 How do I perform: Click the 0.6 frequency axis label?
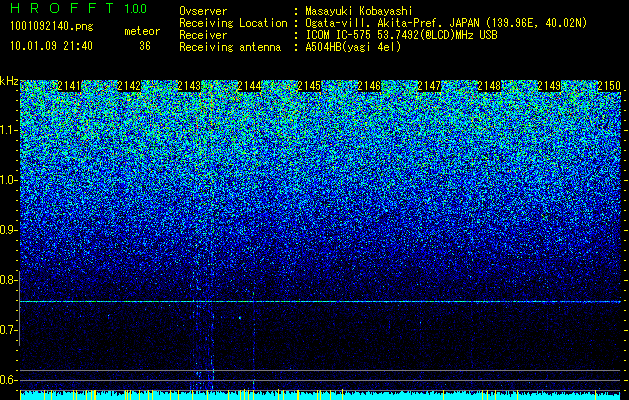point(8,380)
